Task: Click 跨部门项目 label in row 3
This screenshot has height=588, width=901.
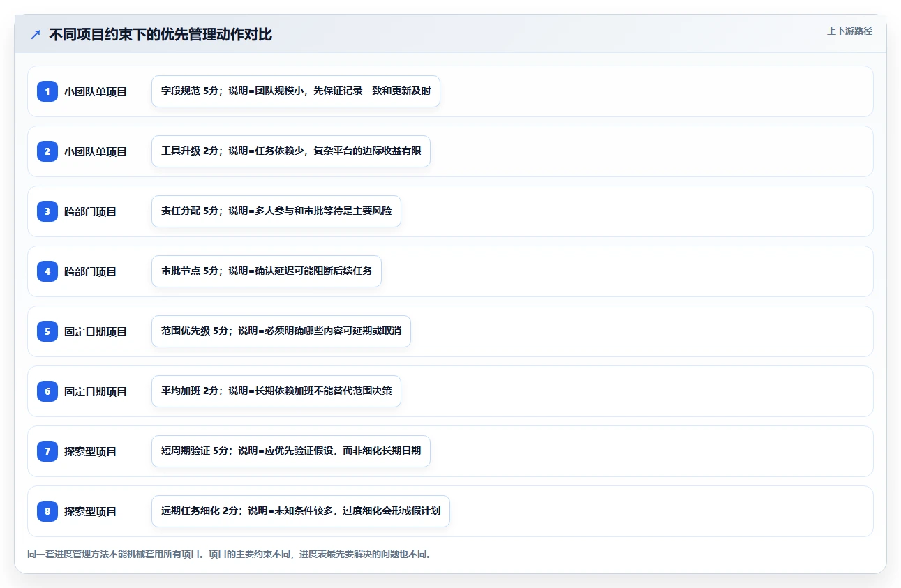Action: (x=91, y=211)
